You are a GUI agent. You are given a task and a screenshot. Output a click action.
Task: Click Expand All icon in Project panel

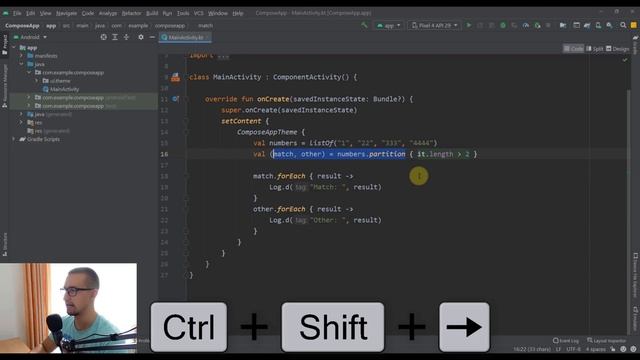coord(115,37)
